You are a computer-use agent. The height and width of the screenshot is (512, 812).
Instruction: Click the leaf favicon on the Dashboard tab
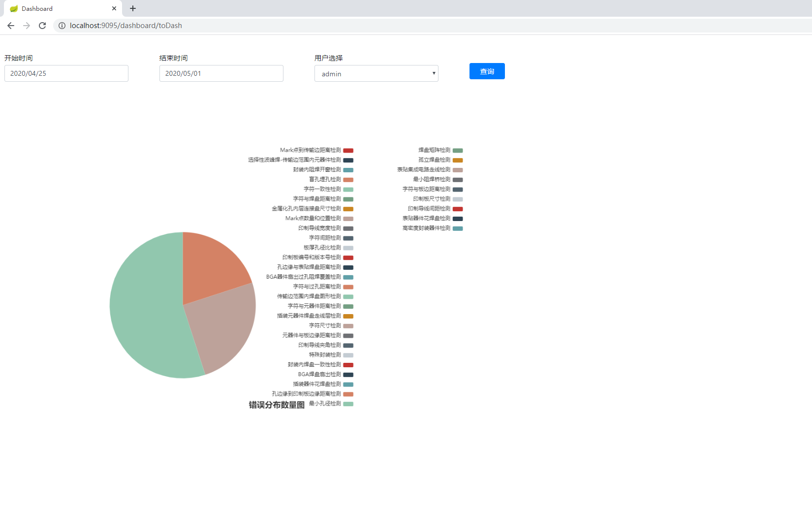(14, 8)
